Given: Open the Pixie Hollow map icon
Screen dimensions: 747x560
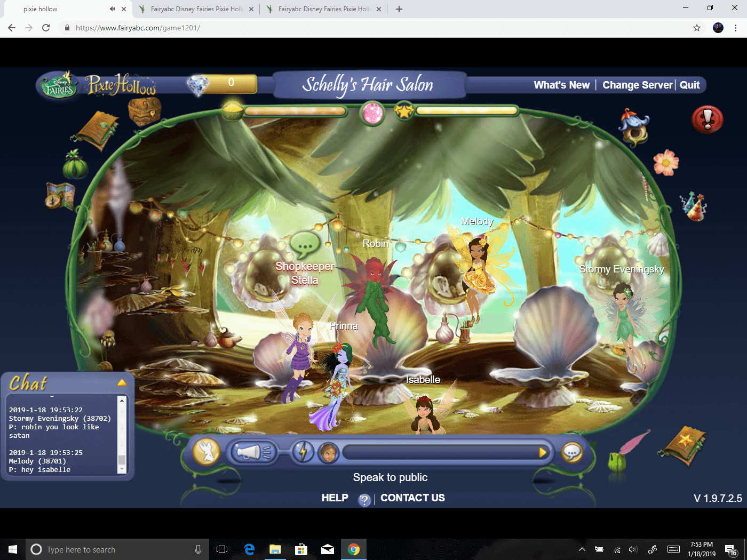Looking at the screenshot, I should click(60, 196).
